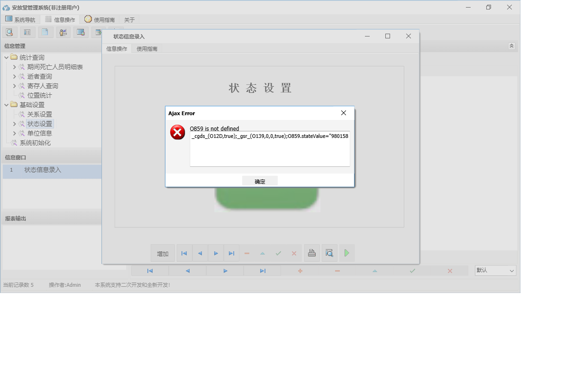
Task: Click the monitor with globe toolbar icon
Action: click(x=81, y=32)
